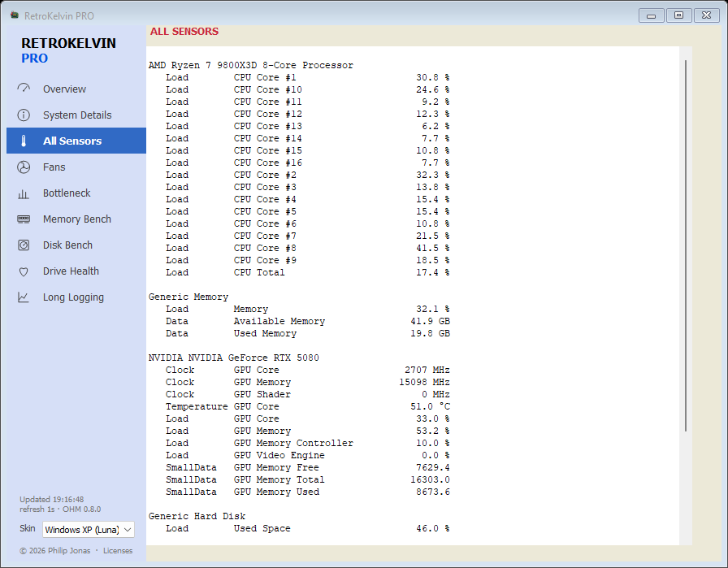Click the NVIDIA GeForce RTX 5080 header
728x568 pixels.
[233, 358]
